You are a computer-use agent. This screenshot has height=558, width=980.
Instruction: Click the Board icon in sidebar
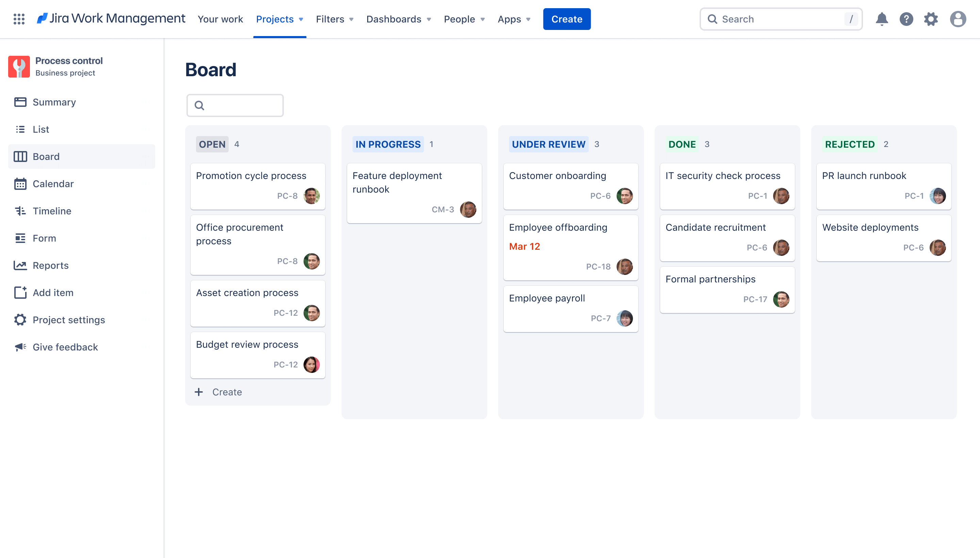(20, 155)
